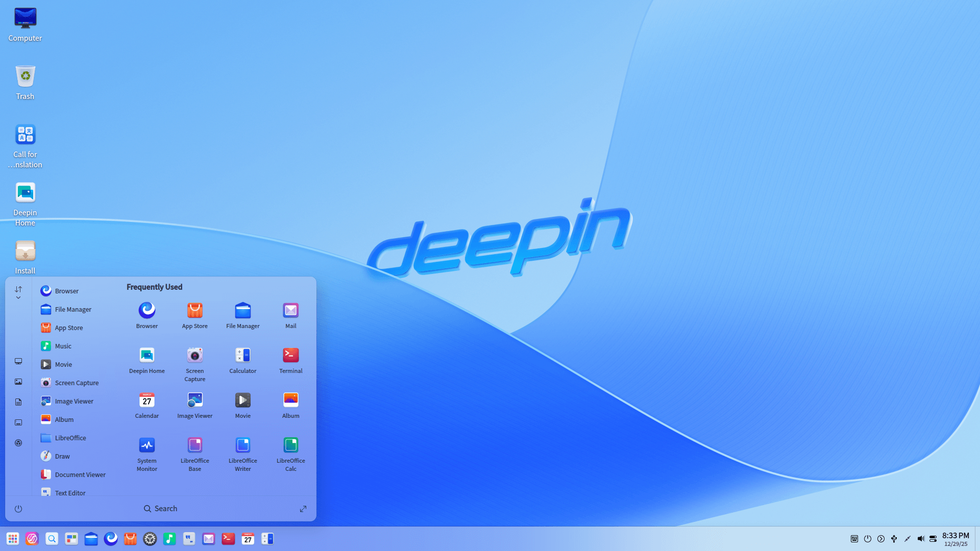Click the Search field in the launcher
Screen dimensions: 980x551
coord(160,508)
